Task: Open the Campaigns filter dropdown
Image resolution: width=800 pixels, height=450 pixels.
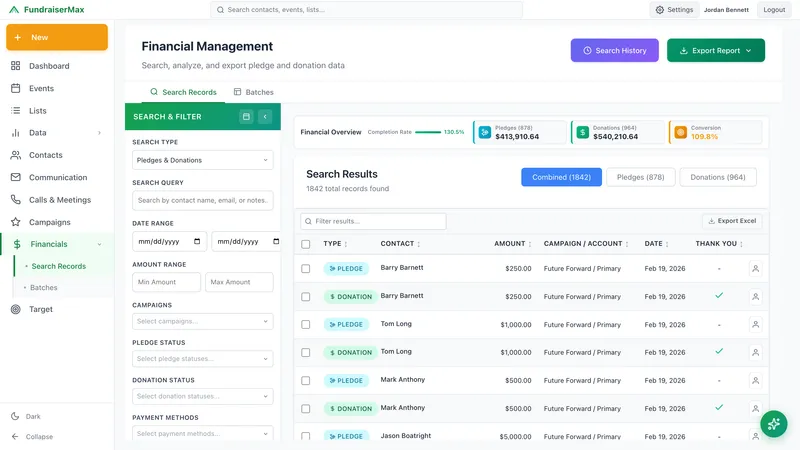Action: point(203,321)
